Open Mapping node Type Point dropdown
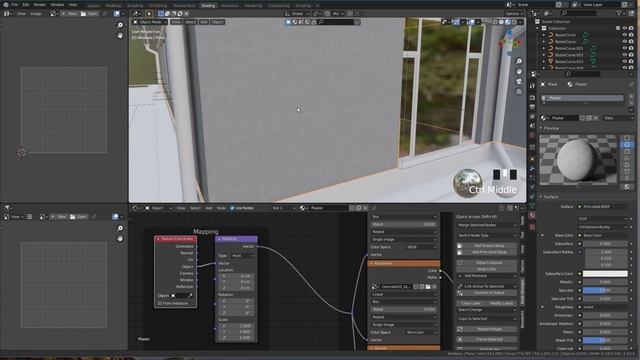 tap(243, 256)
